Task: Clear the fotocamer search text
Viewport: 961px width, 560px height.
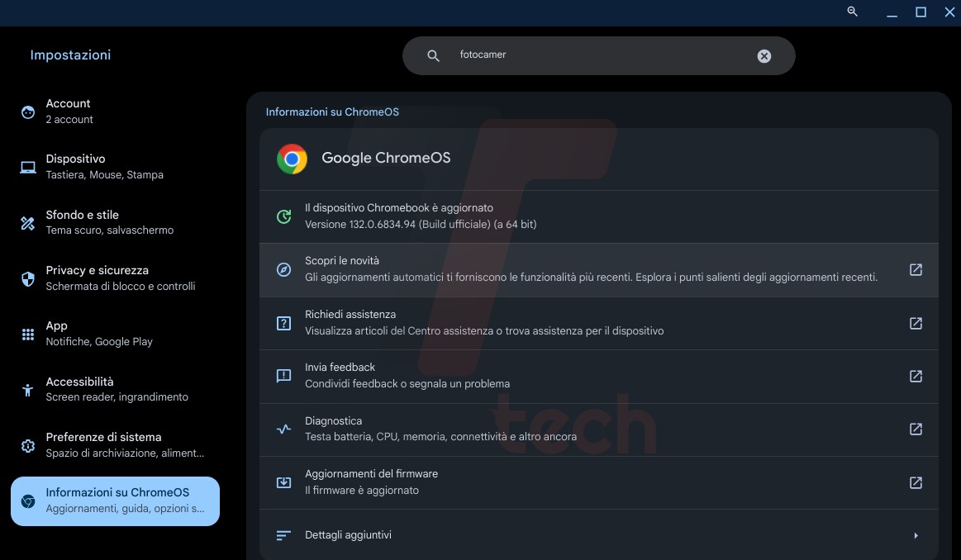Action: [x=763, y=55]
